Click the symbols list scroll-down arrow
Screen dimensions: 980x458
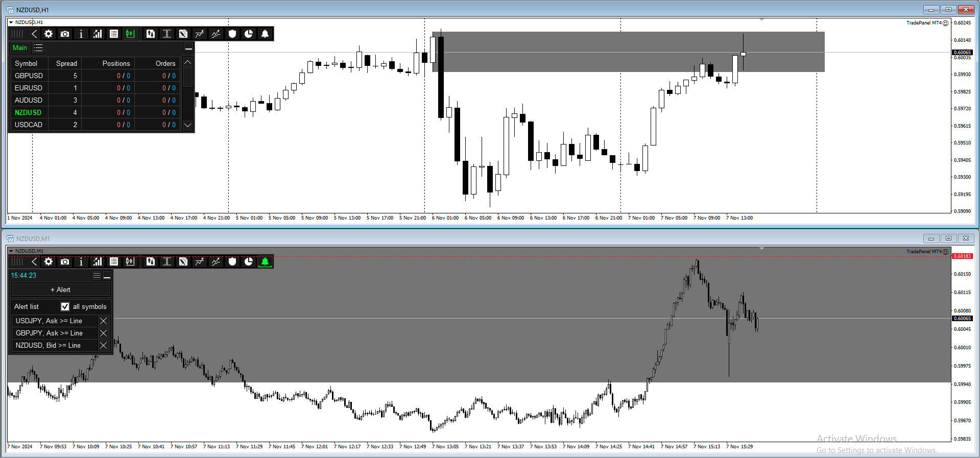(x=188, y=125)
